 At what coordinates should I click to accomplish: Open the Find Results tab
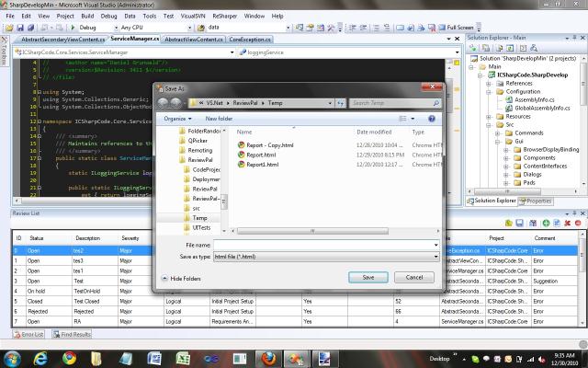pos(70,334)
